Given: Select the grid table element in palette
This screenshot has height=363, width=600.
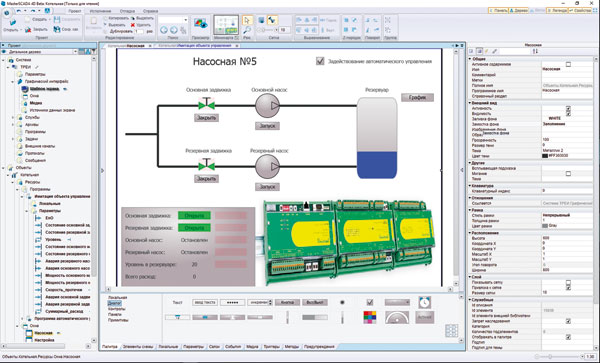Looking at the screenshot, I should point(452,330).
